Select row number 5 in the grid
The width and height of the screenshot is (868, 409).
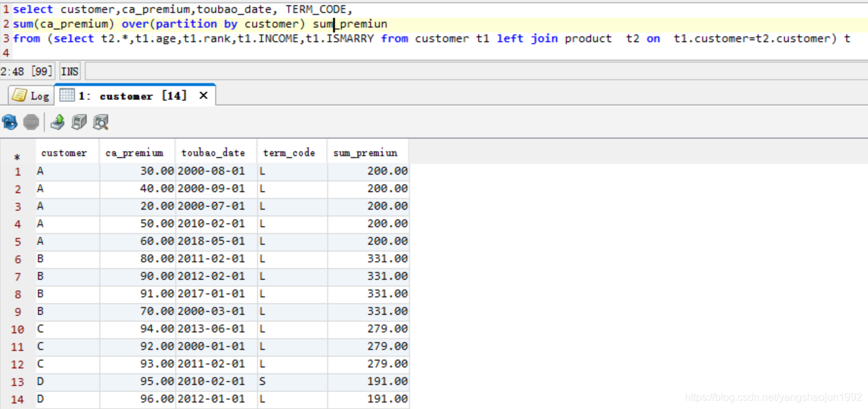(x=18, y=242)
